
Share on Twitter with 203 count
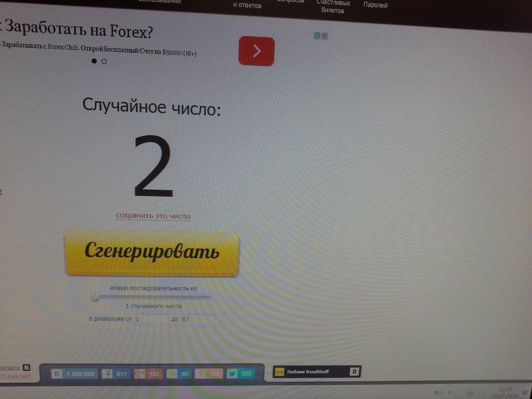[x=240, y=373]
